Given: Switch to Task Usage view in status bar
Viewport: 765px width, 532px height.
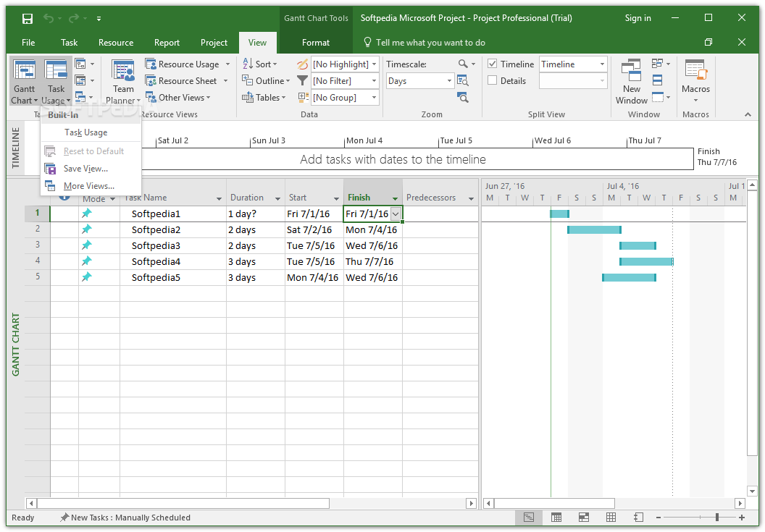Looking at the screenshot, I should [556, 518].
